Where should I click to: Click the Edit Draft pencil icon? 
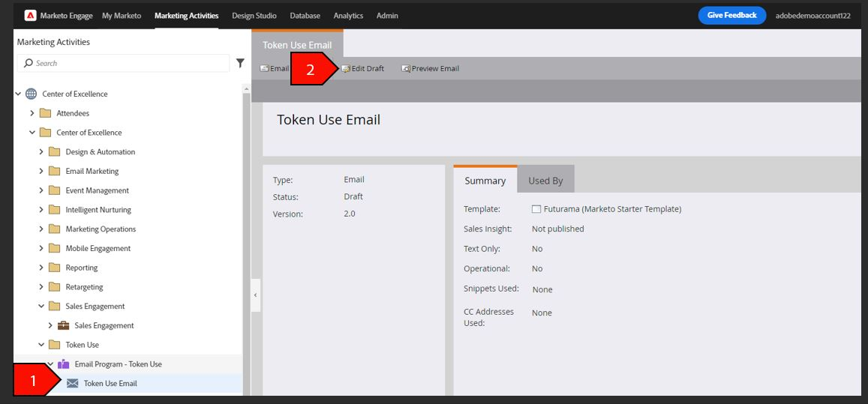coord(346,69)
